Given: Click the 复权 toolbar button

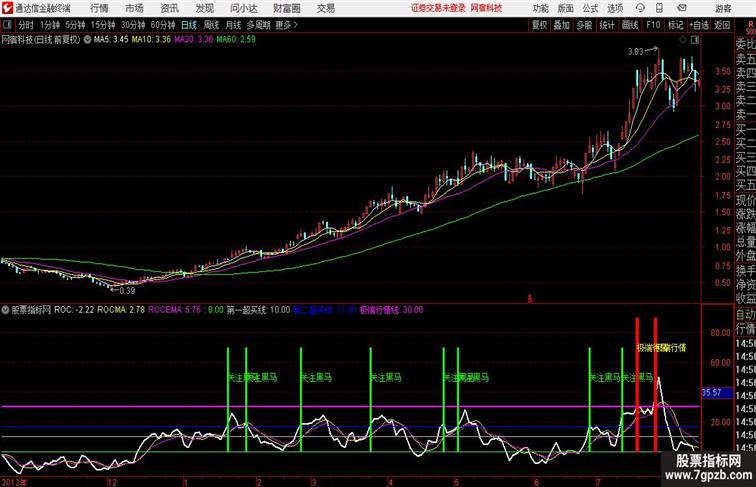Looking at the screenshot, I should tap(539, 25).
